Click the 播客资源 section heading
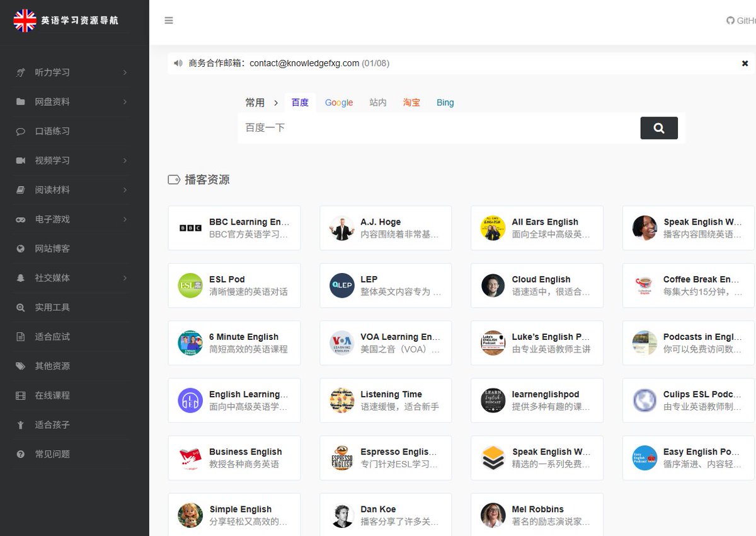The width and height of the screenshot is (756, 536). (x=207, y=180)
